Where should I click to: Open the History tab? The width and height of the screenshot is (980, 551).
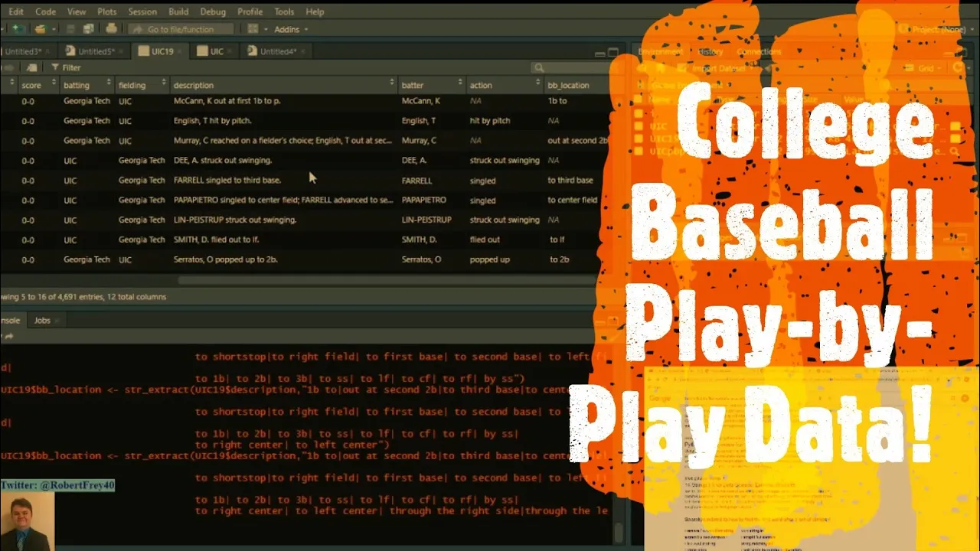tap(710, 52)
